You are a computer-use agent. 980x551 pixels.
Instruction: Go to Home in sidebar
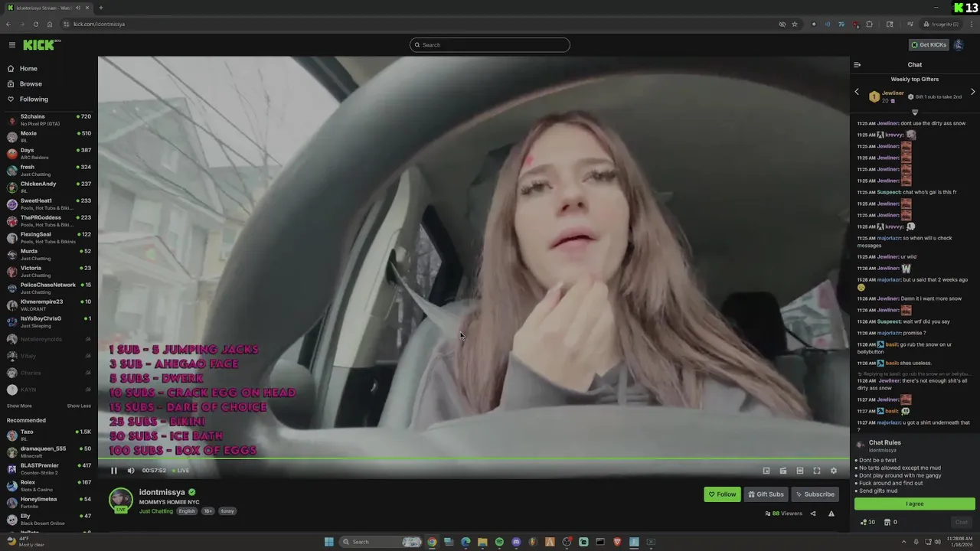pyautogui.click(x=28, y=68)
